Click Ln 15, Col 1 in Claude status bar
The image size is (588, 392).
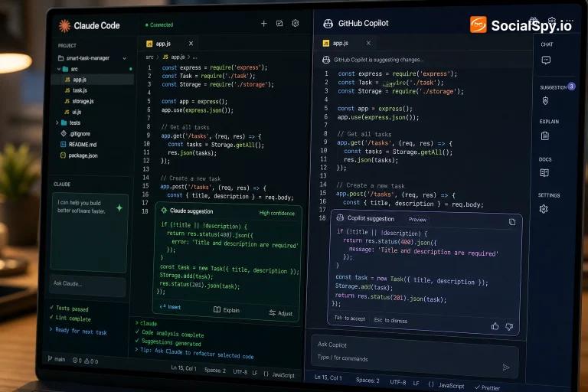pyautogui.click(x=184, y=368)
